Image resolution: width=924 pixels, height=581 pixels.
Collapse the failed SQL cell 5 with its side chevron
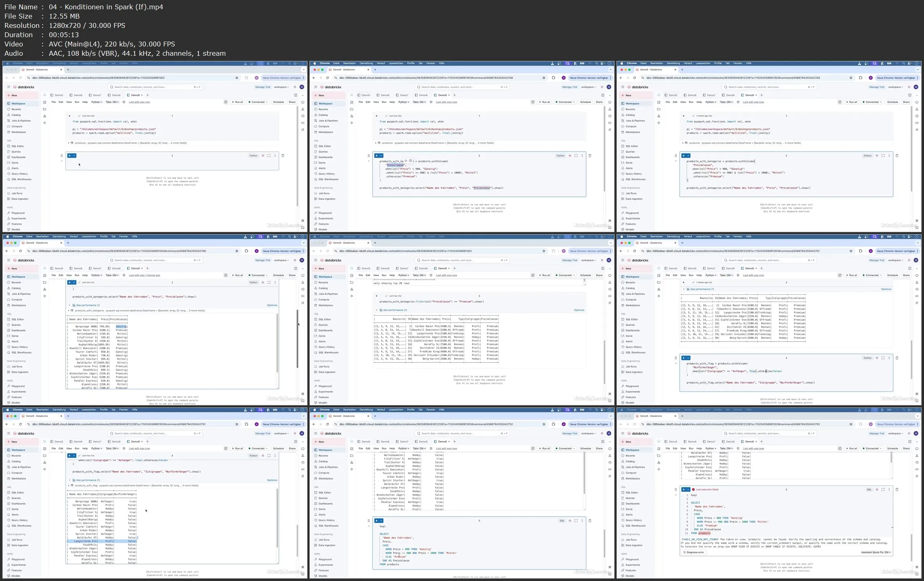(676, 495)
